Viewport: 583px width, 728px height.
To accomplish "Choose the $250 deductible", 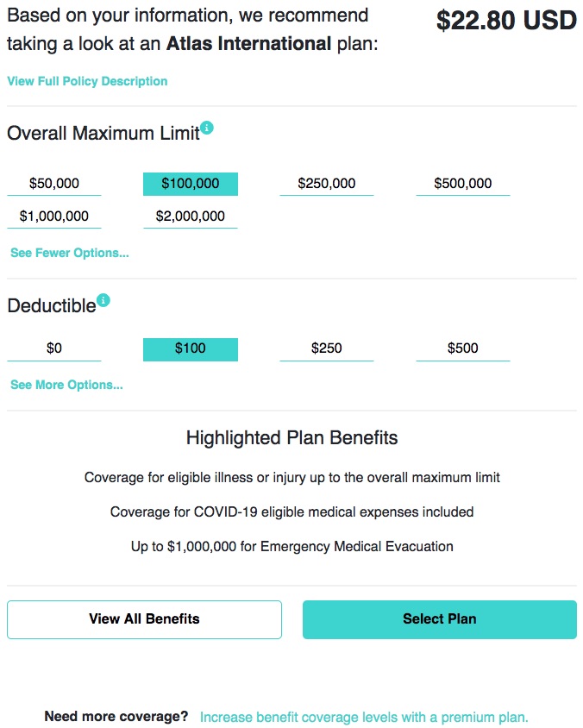I will 326,349.
